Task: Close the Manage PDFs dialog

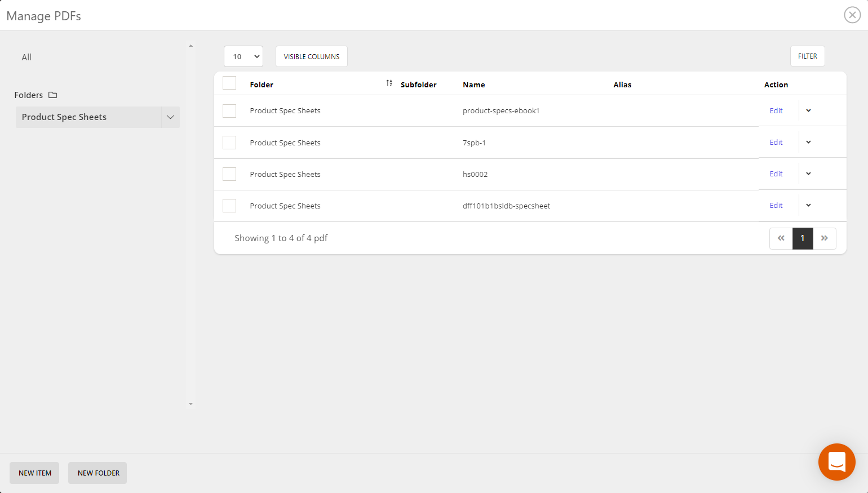Action: click(x=852, y=15)
